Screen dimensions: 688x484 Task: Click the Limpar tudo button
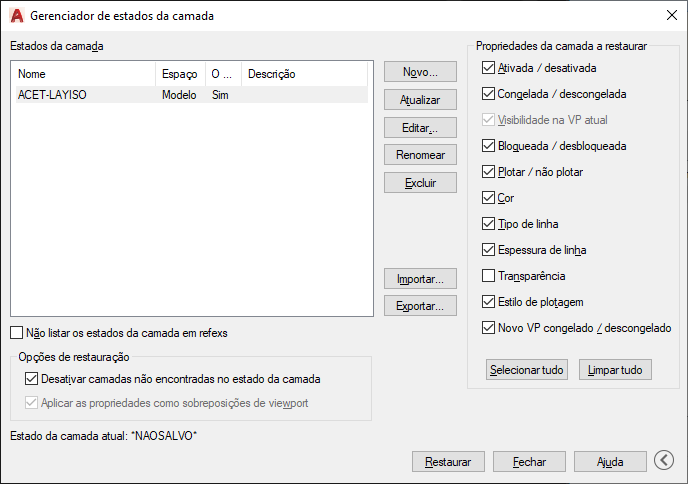pos(615,369)
